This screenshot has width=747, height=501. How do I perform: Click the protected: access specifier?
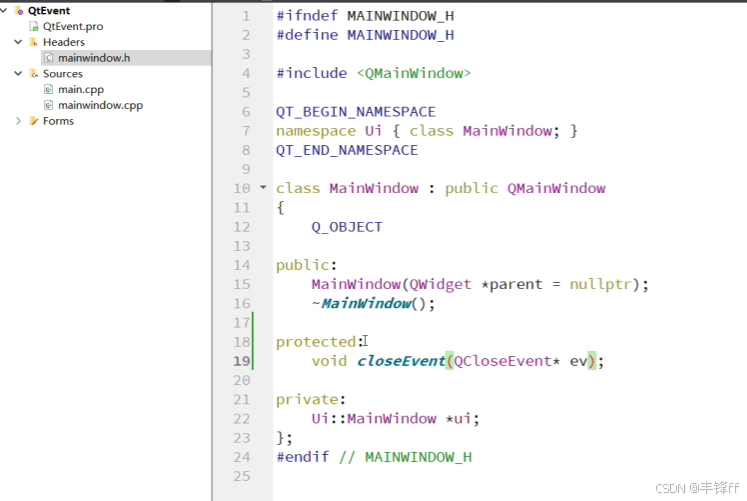320,342
